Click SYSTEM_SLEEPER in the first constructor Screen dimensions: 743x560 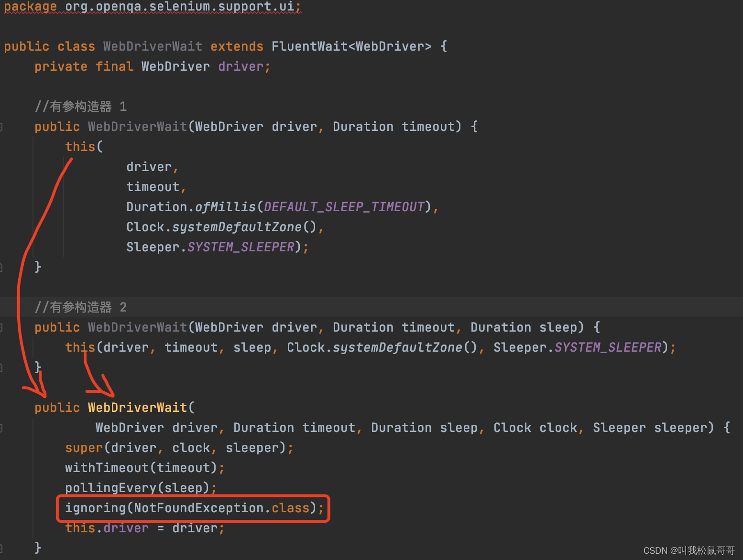(240, 247)
